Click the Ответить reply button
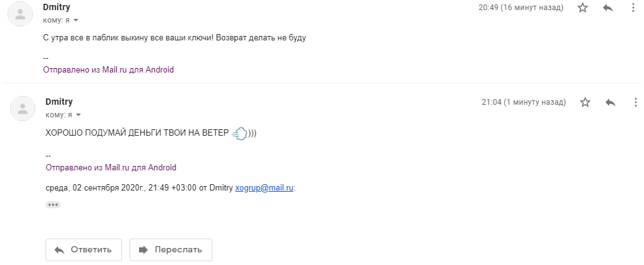Image resolution: width=644 pixels, height=265 pixels. 84,250
